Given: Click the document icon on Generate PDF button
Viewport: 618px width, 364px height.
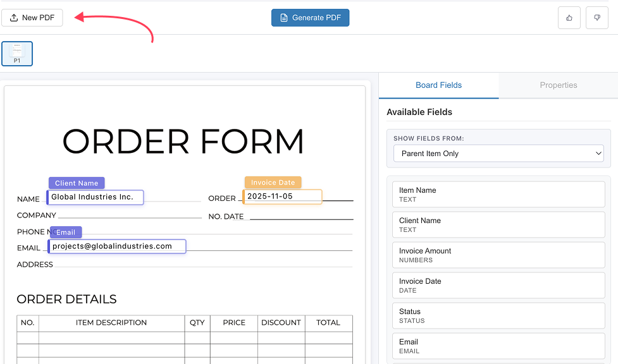Looking at the screenshot, I should [282, 18].
